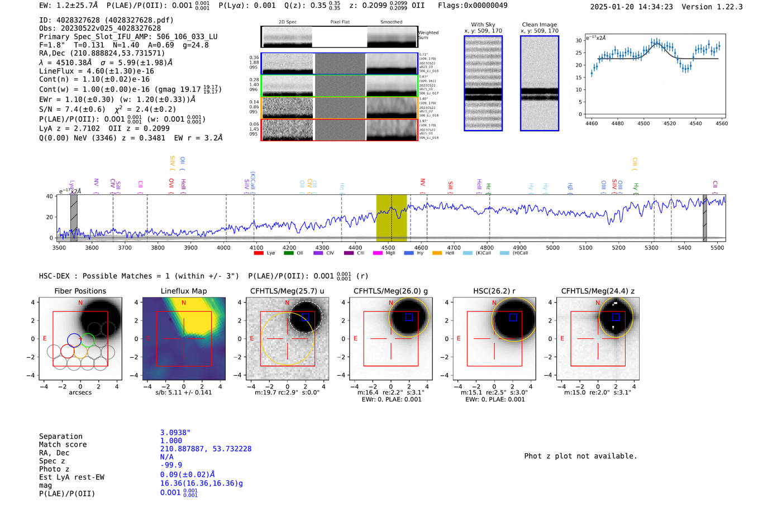
Task: Open the Fiber Positions image
Action: coord(80,338)
